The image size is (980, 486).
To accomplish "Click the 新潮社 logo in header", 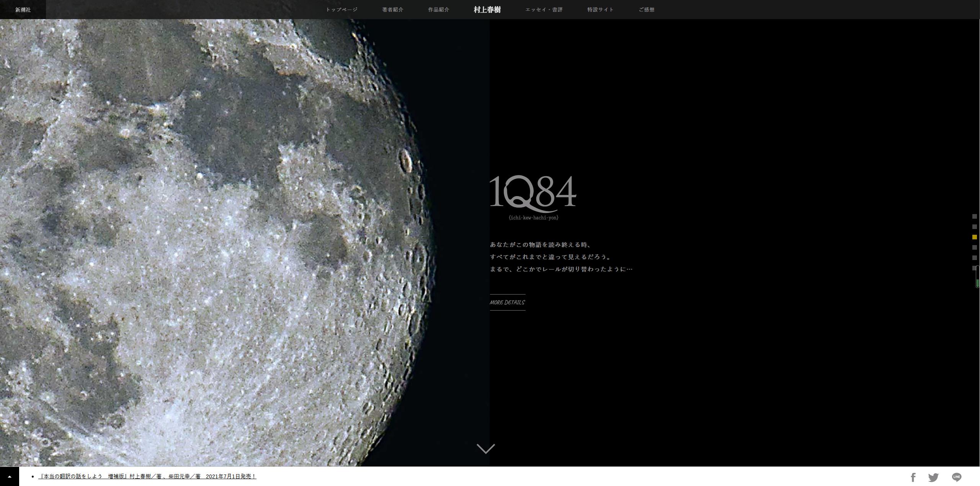I will (23, 10).
